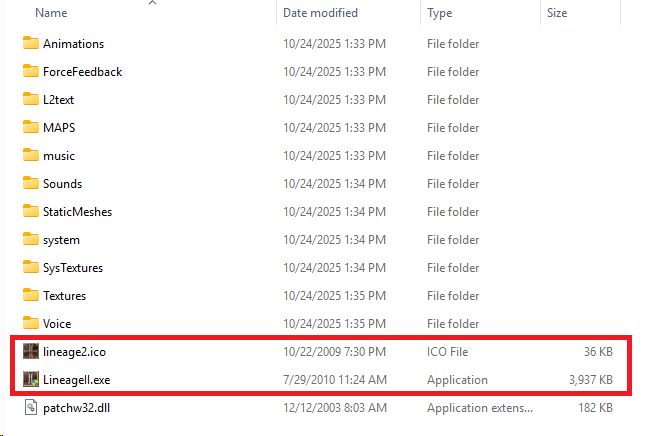Click the 7/29/2010 11:24 AM date cell

335,379
